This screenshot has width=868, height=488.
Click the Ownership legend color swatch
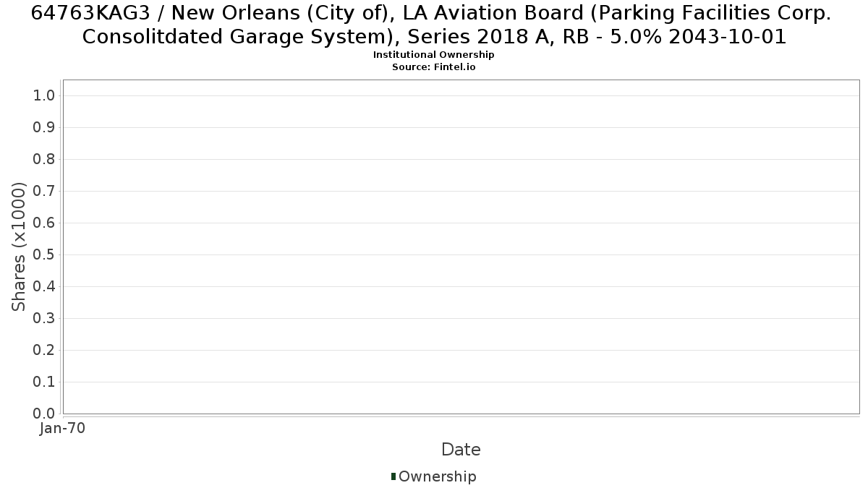[x=393, y=476]
